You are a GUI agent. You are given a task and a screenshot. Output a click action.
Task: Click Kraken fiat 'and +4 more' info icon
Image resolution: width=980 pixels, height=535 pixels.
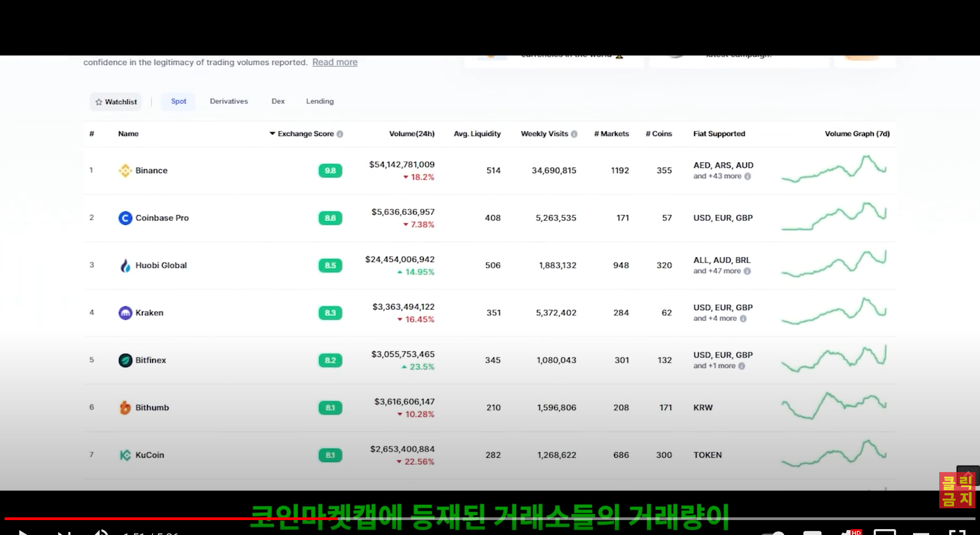coord(743,319)
